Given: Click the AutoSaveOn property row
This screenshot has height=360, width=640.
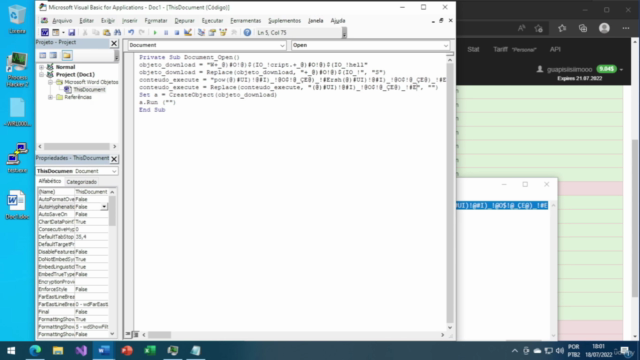Looking at the screenshot, I should (73, 214).
